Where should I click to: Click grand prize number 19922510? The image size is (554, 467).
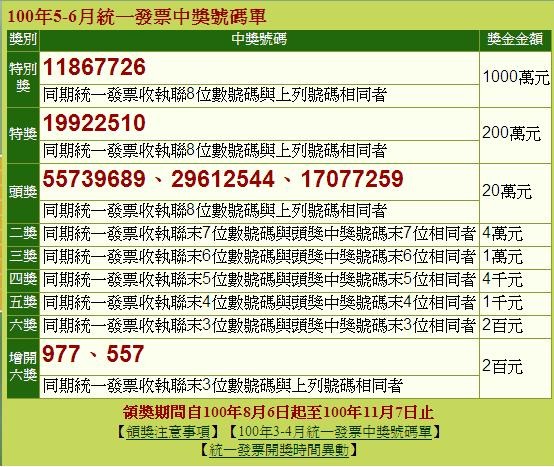[x=94, y=123]
